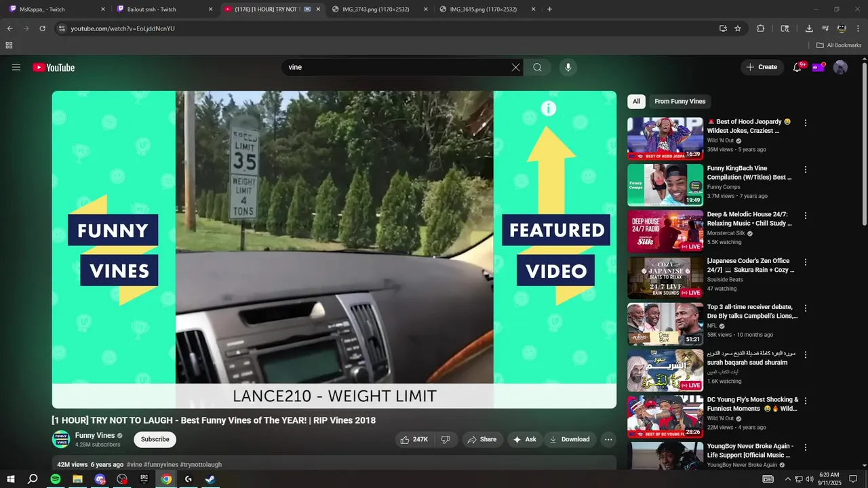Open YouTube notifications bell

(x=797, y=67)
